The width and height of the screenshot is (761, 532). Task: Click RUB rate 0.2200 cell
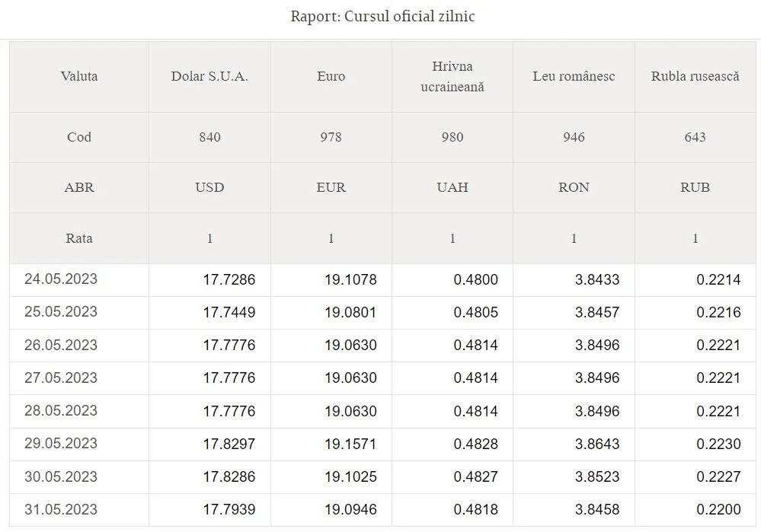click(x=695, y=510)
